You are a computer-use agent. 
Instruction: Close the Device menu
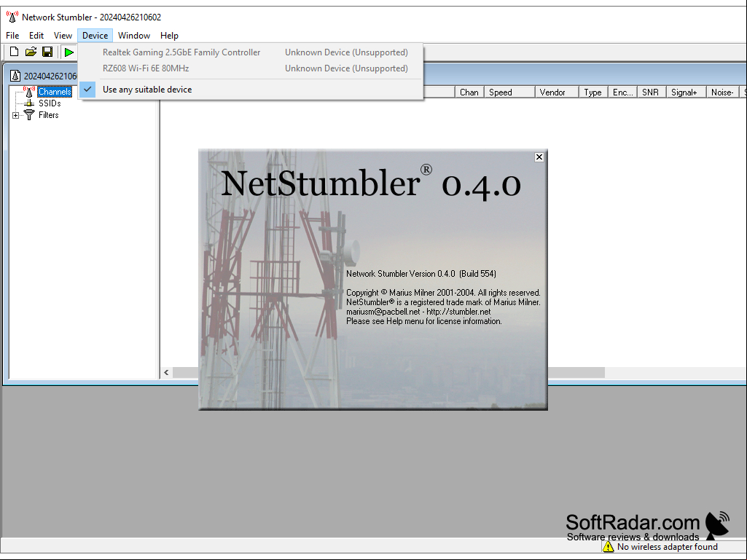point(95,36)
